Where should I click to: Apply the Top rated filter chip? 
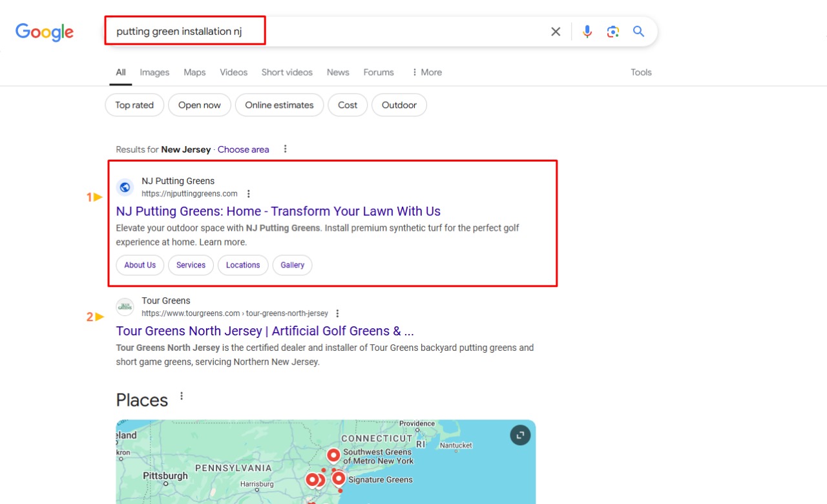(134, 105)
